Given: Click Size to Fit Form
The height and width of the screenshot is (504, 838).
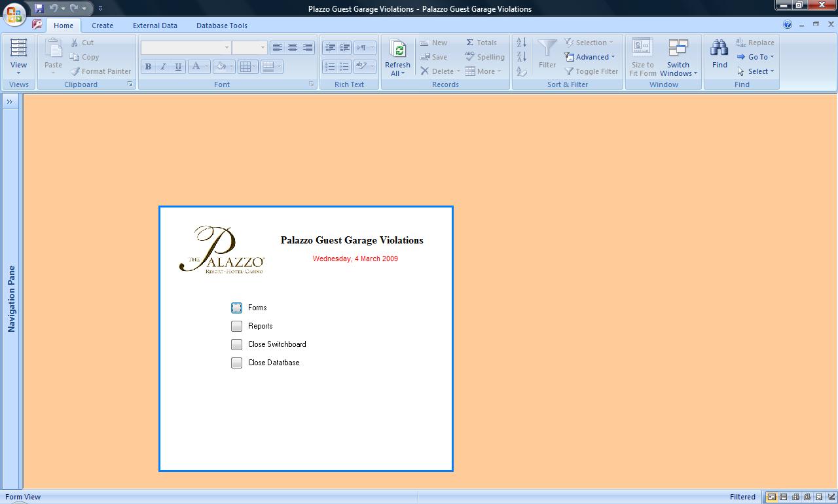Looking at the screenshot, I should pos(642,58).
